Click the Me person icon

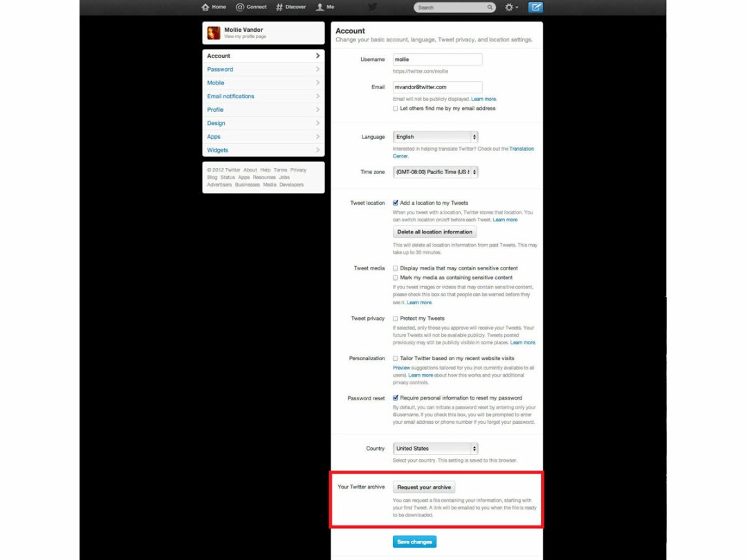(320, 7)
